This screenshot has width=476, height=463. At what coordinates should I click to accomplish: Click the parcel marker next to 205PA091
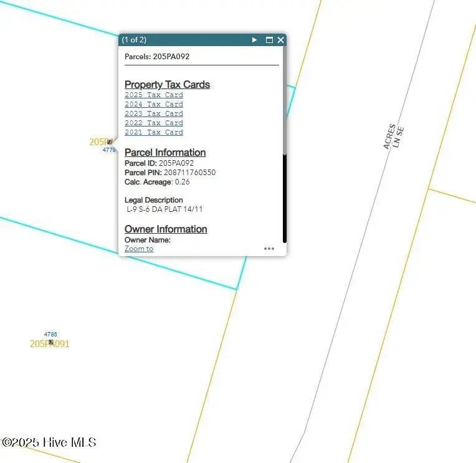(51, 343)
